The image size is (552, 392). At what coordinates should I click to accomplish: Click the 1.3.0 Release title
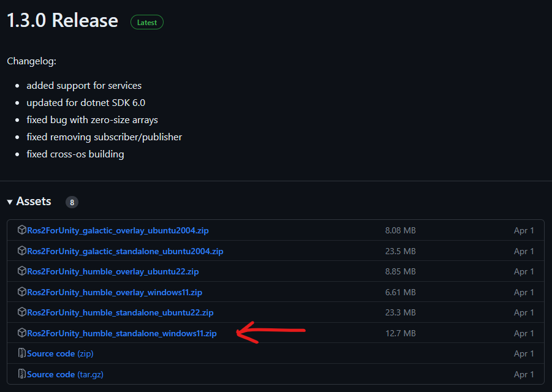(62, 20)
